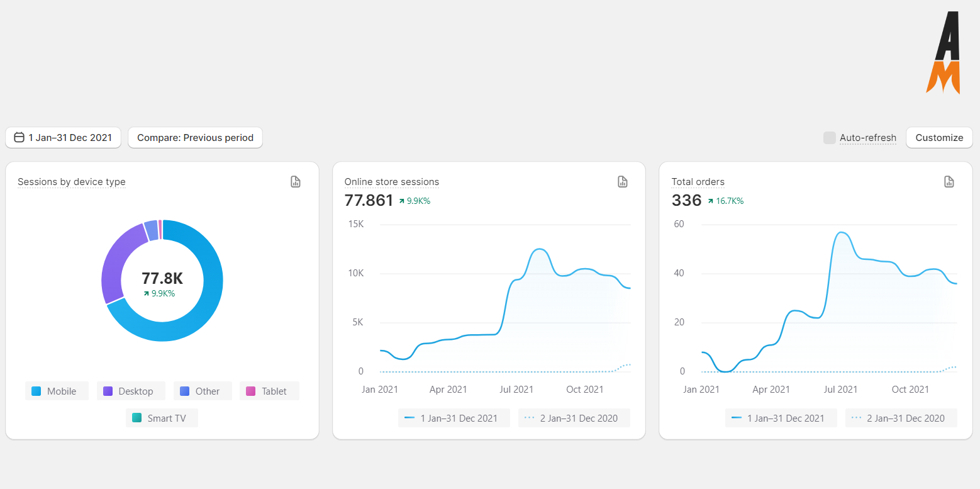Click Apr 2021 axis label in sessions chart
This screenshot has width=980, height=489.
[x=448, y=390]
